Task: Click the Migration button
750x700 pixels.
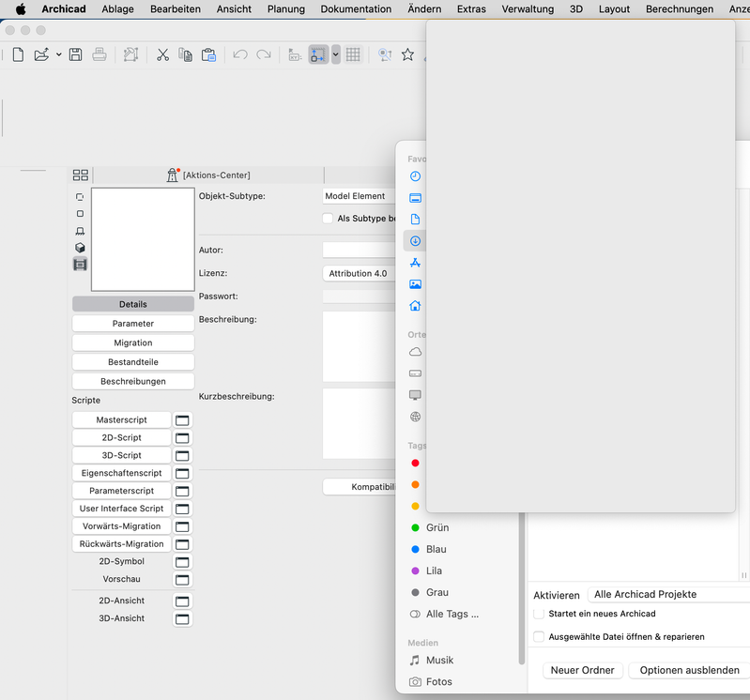Action: [x=133, y=342]
